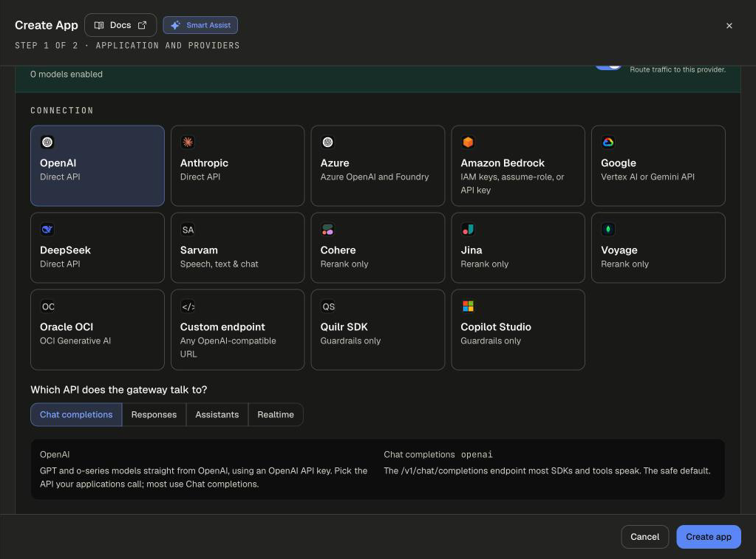Click the external link icon beside Docs
This screenshot has width=756, height=559.
(142, 25)
